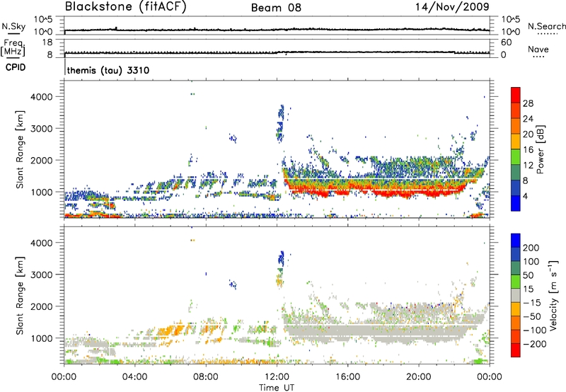Click the velocity panel 'Slant Range [km]' label
The height and width of the screenshot is (392, 566).
[20, 296]
